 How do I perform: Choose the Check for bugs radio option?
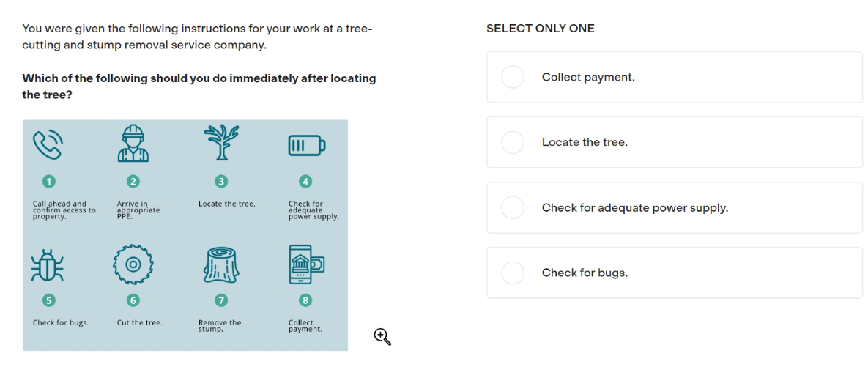pyautogui.click(x=513, y=273)
